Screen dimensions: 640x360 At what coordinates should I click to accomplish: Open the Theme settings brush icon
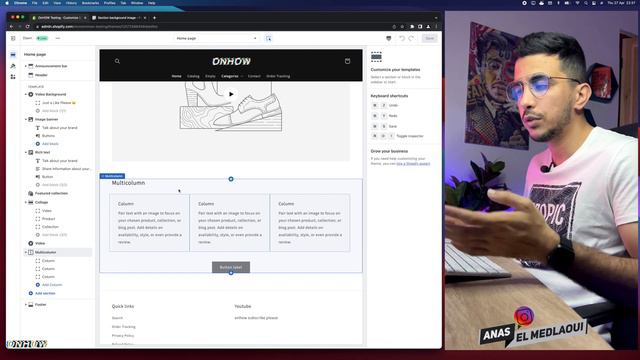coord(13,66)
